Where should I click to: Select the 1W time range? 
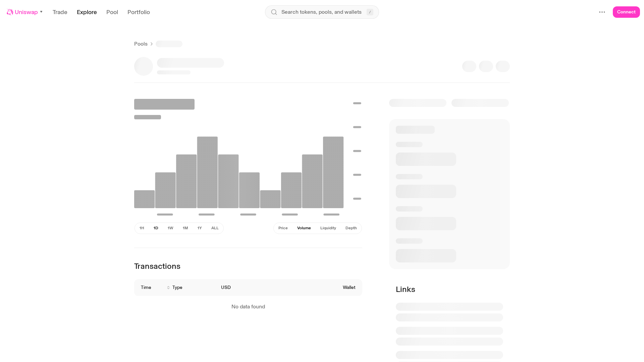click(x=170, y=228)
